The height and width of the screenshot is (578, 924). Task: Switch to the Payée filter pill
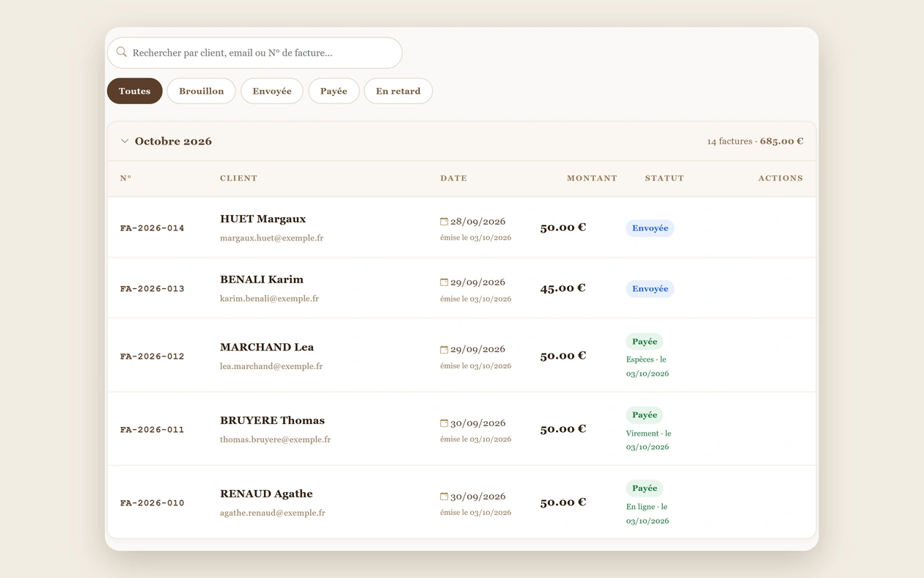[x=334, y=91]
